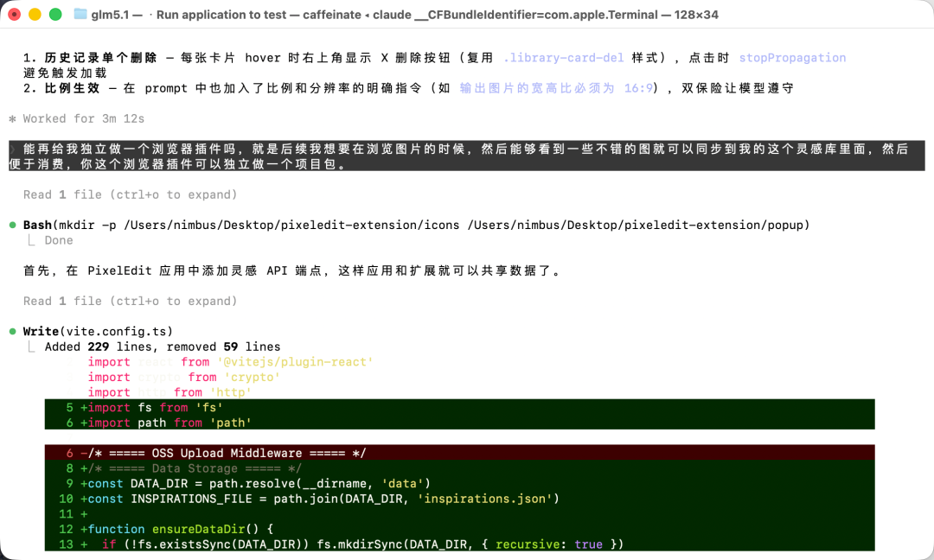Click the green bullet beside Bash command

click(x=12, y=225)
